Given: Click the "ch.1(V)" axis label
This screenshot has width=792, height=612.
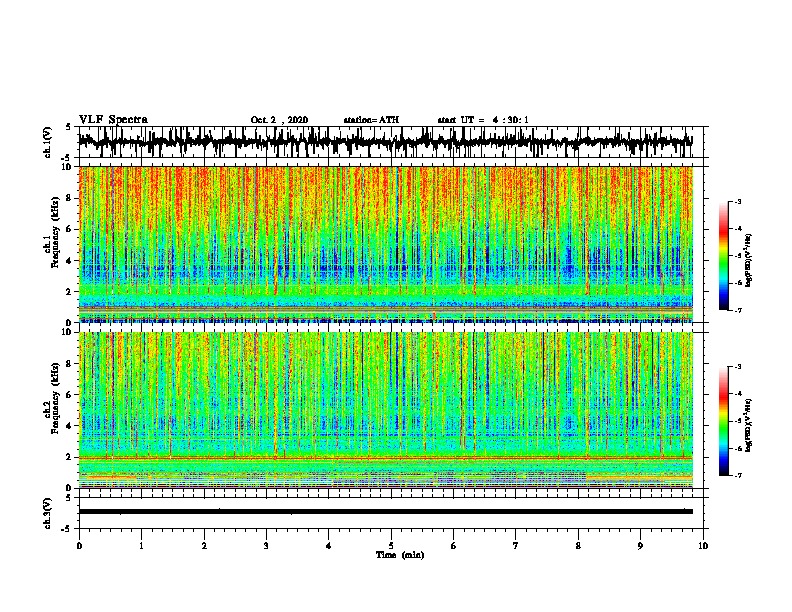Looking at the screenshot, I should pyautogui.click(x=48, y=142).
